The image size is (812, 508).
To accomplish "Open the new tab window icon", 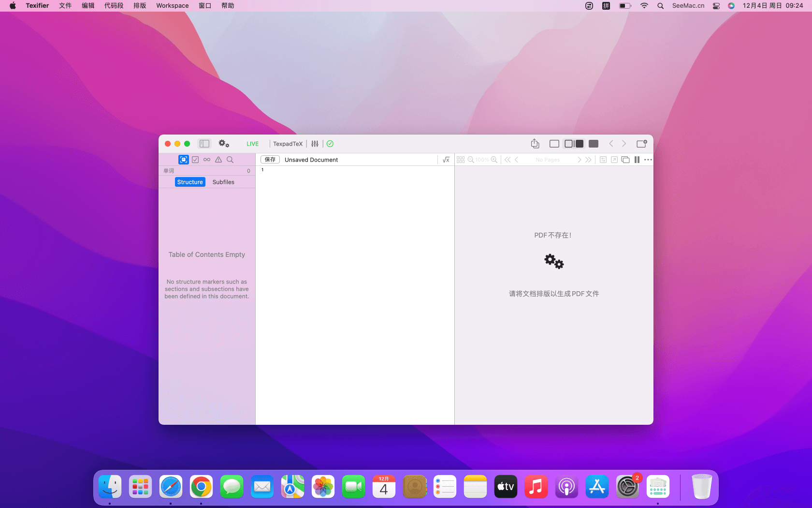I will tap(641, 144).
